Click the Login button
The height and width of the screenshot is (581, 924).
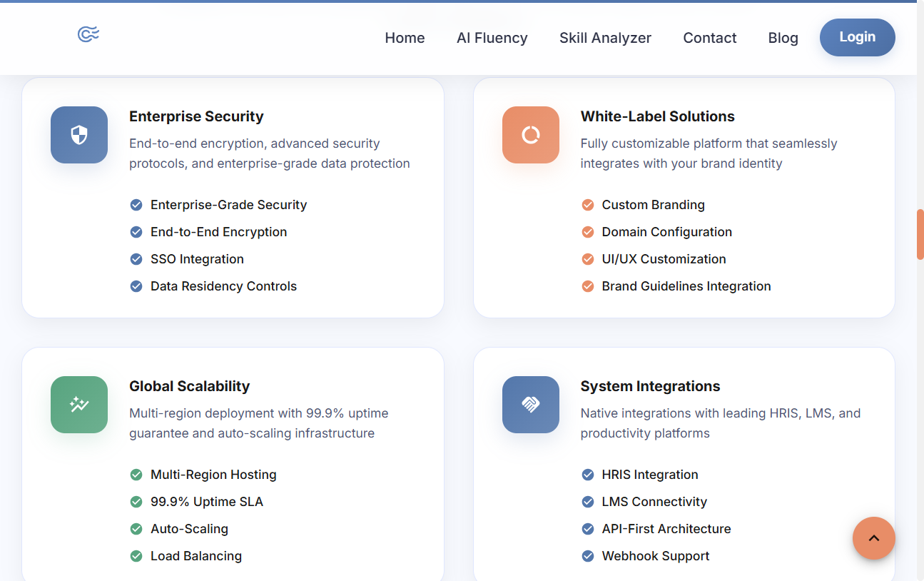click(857, 37)
